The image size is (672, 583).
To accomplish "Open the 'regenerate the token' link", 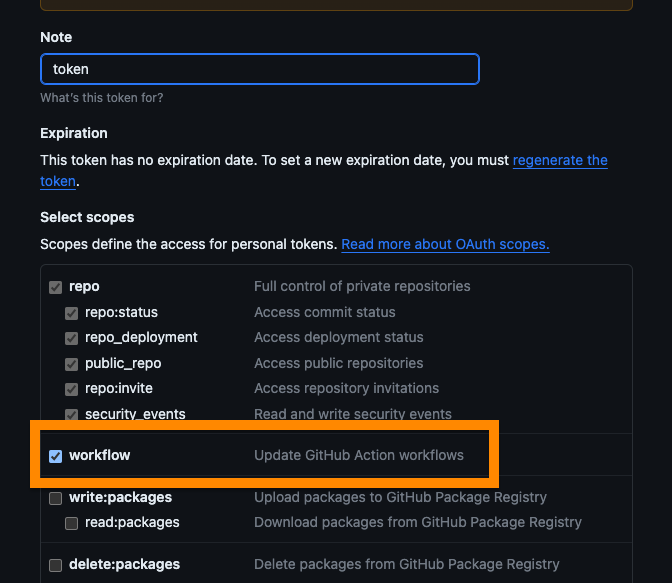I will pos(559,161).
